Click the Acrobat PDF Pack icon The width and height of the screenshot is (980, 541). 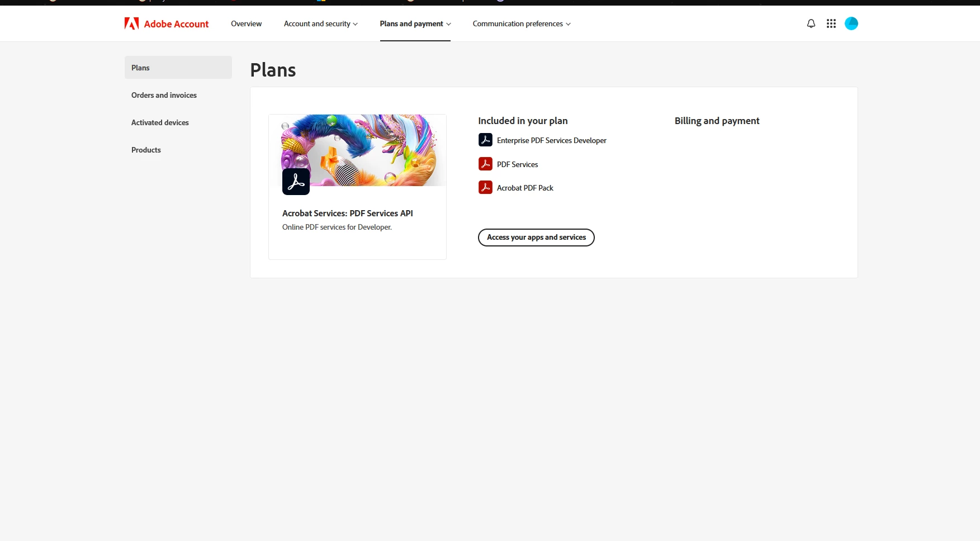coord(485,187)
